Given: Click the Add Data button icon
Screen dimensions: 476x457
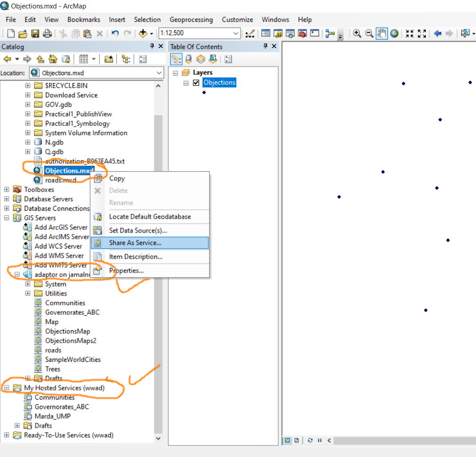Looking at the screenshot, I should (143, 33).
